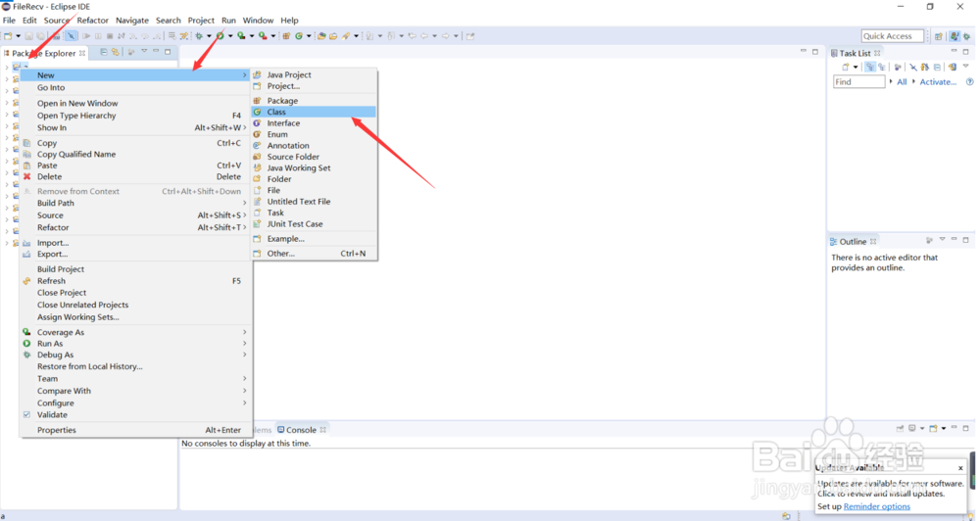The width and height of the screenshot is (980, 521).
Task: Click the All filter link in Task List
Action: pyautogui.click(x=902, y=82)
